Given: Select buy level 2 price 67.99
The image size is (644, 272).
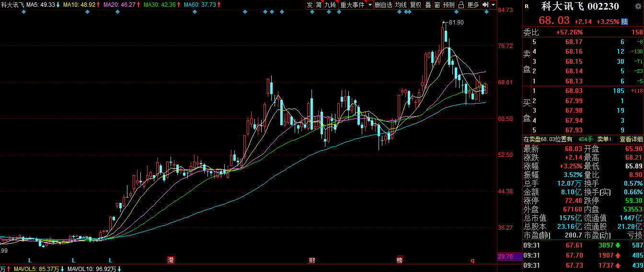Looking at the screenshot, I should click(574, 101).
